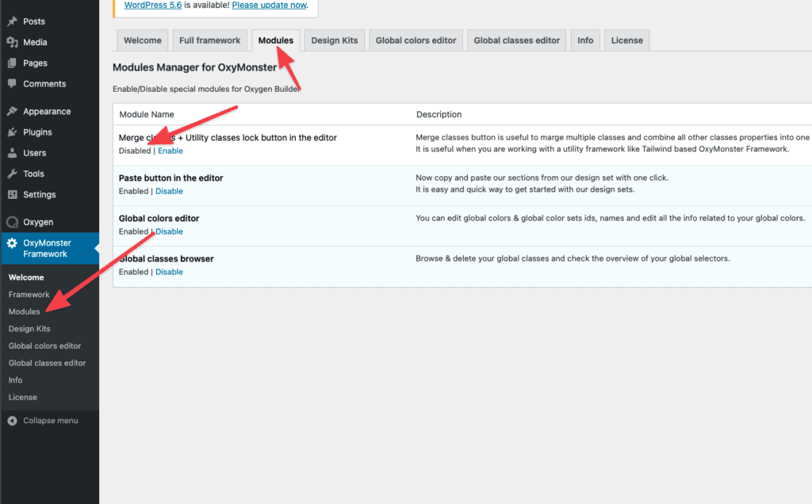Open the Welcome submenu item

click(26, 277)
